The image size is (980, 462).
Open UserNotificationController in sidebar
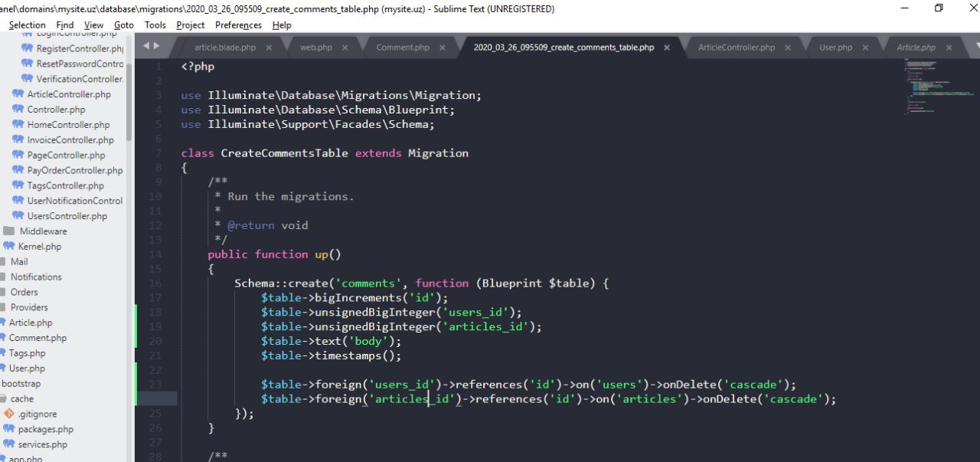[75, 201]
